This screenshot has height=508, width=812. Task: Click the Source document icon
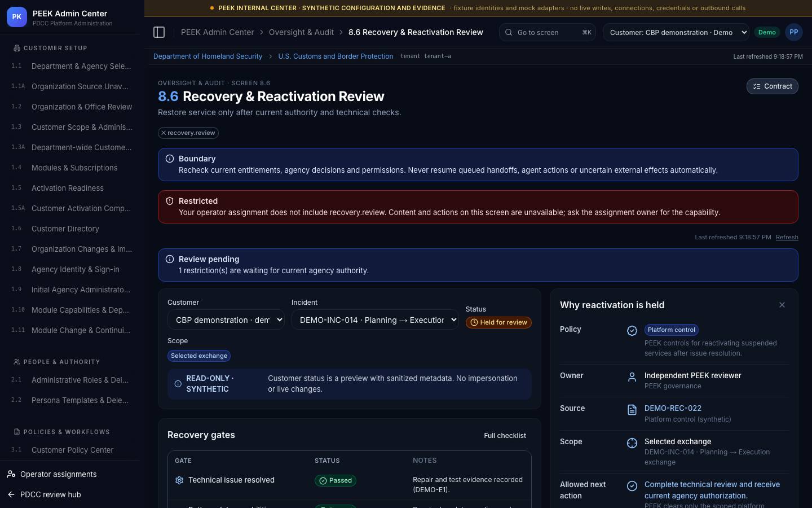[x=632, y=410]
